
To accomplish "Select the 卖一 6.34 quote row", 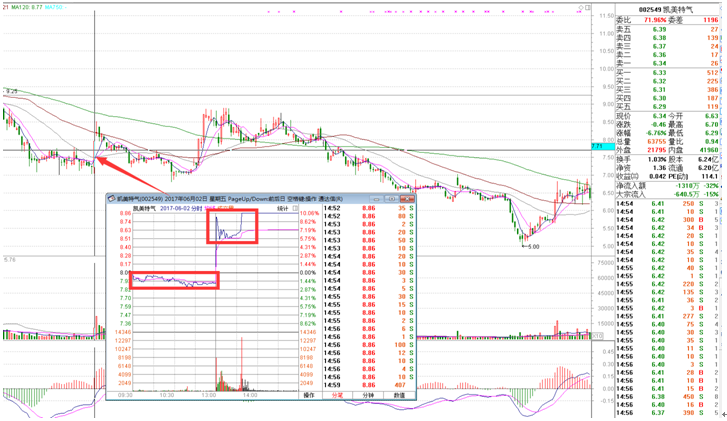I will click(x=667, y=63).
